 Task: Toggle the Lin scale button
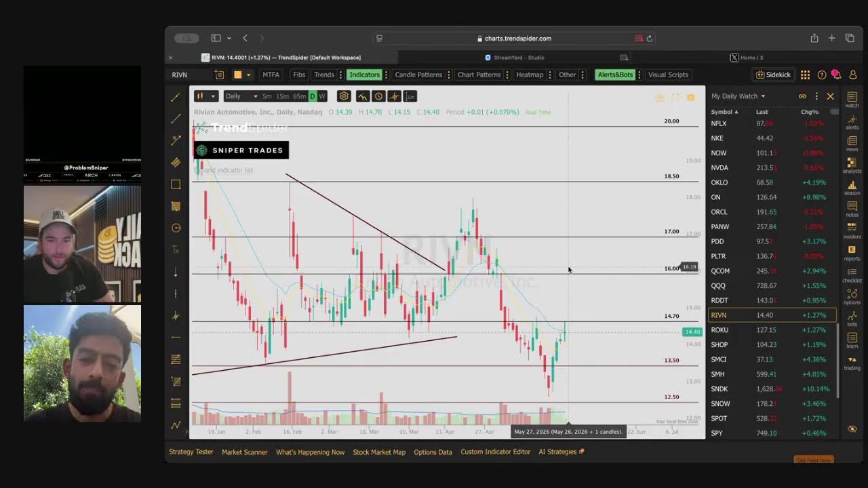tap(410, 96)
